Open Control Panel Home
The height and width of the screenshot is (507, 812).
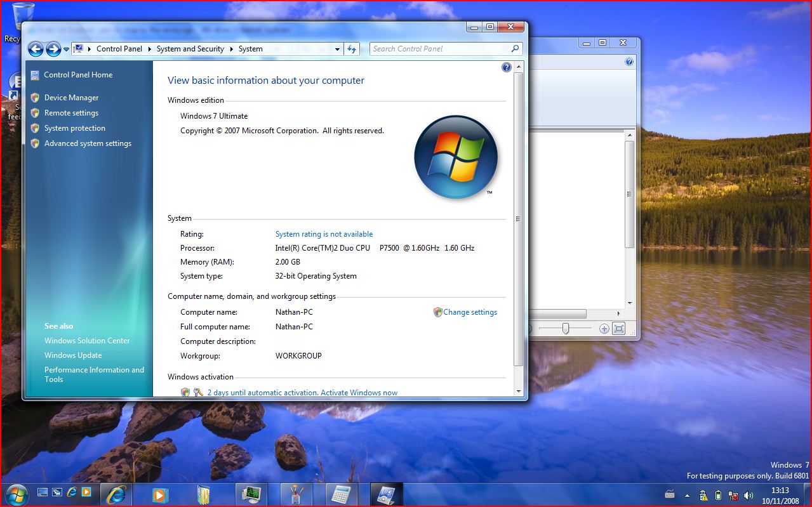coord(78,75)
